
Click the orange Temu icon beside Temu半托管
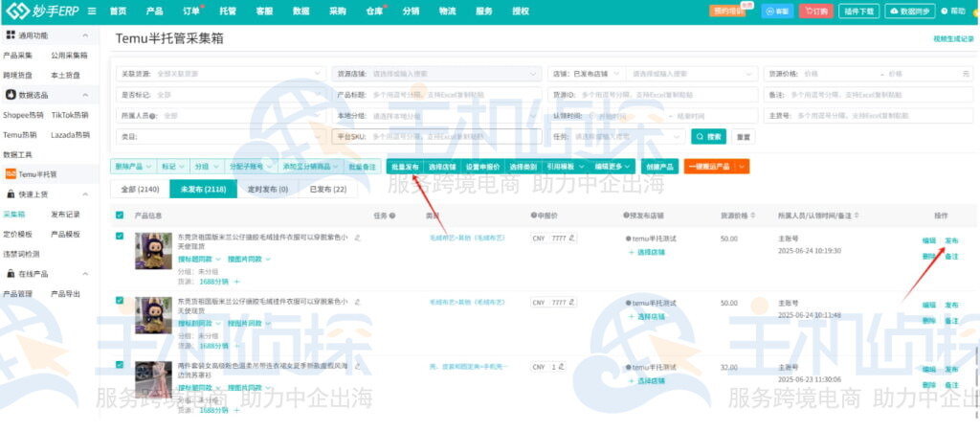click(11, 173)
